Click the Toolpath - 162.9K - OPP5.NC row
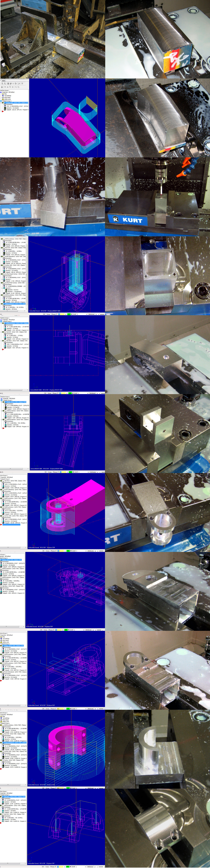The width and height of the screenshot is (210, 868). click(x=15, y=523)
